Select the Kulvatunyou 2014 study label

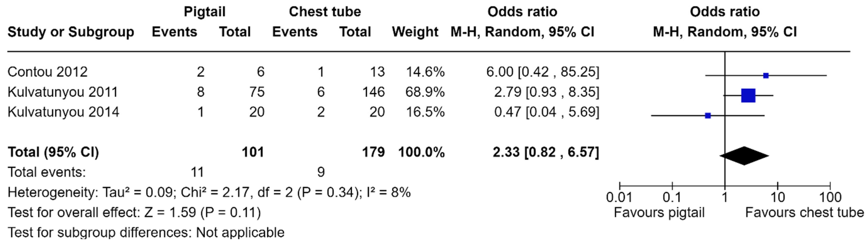(x=63, y=112)
